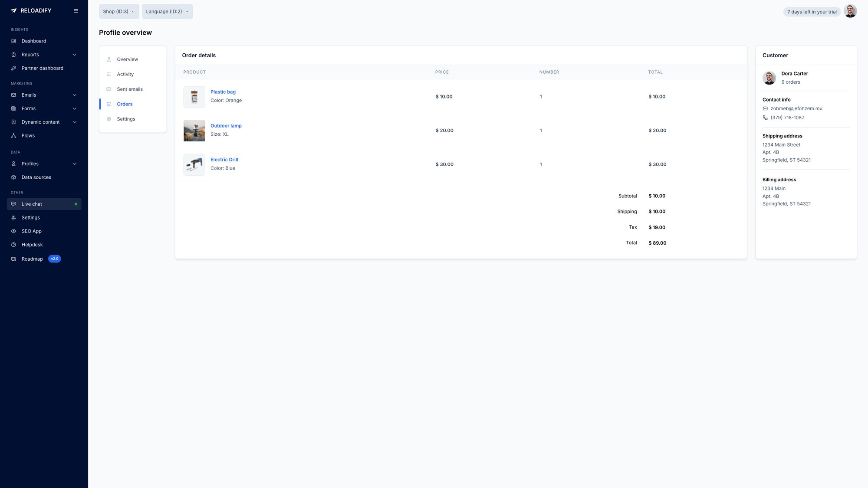Open the Helpdesk
Viewport: 868px width, 488px height.
tap(32, 245)
